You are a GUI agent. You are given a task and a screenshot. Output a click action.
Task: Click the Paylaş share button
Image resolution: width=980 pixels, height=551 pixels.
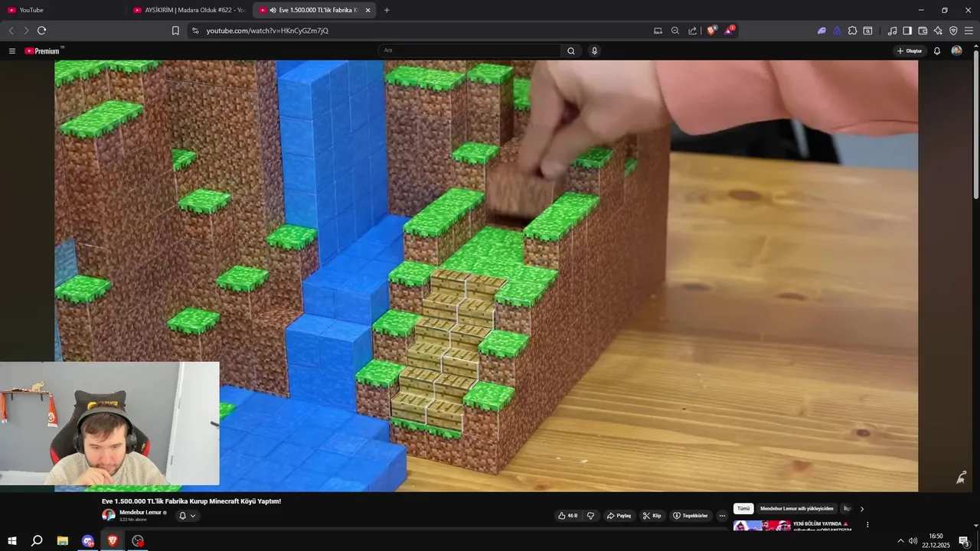point(619,516)
